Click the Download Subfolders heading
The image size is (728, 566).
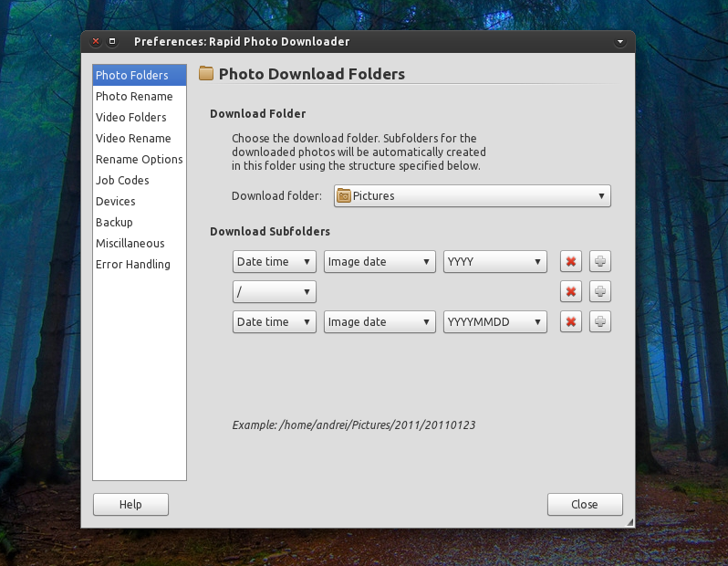[x=270, y=231]
